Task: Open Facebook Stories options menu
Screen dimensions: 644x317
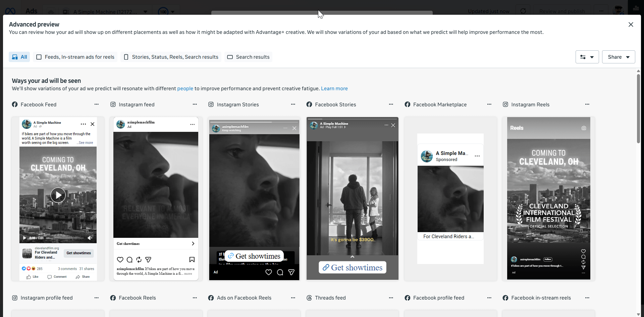Action: (391, 104)
